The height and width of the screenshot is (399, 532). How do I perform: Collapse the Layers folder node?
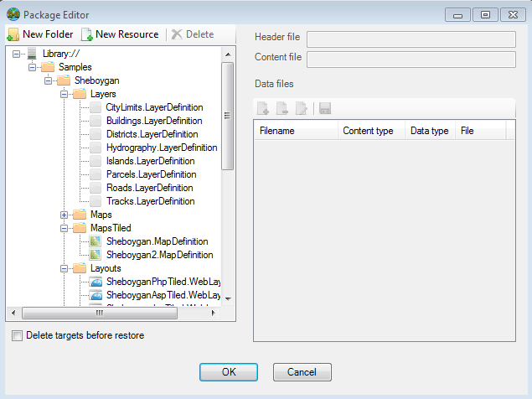click(65, 94)
